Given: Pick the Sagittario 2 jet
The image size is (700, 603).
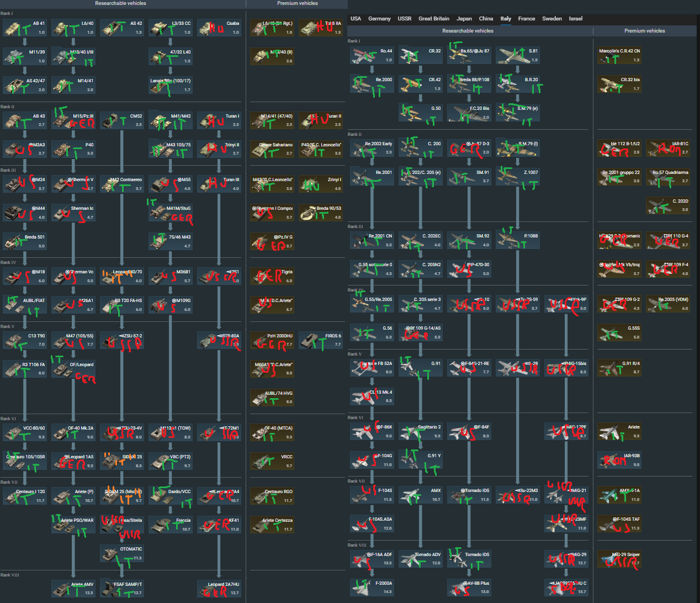Looking at the screenshot, I should [x=421, y=431].
